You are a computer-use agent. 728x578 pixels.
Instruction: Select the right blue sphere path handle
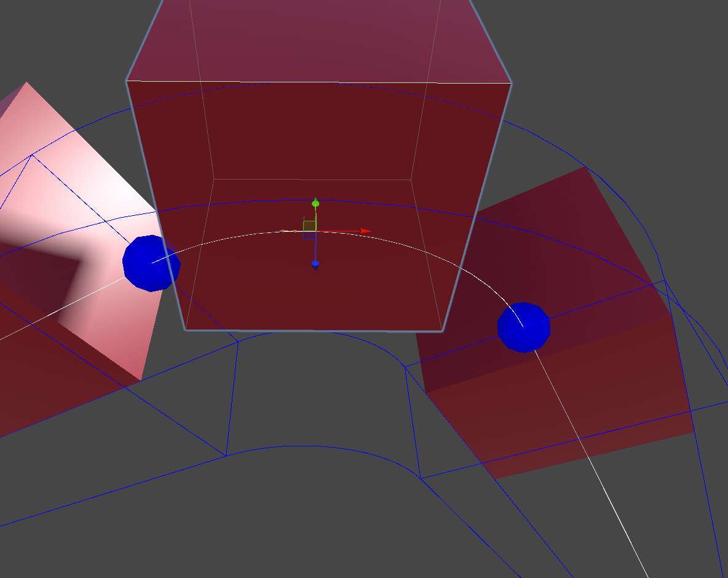(524, 327)
